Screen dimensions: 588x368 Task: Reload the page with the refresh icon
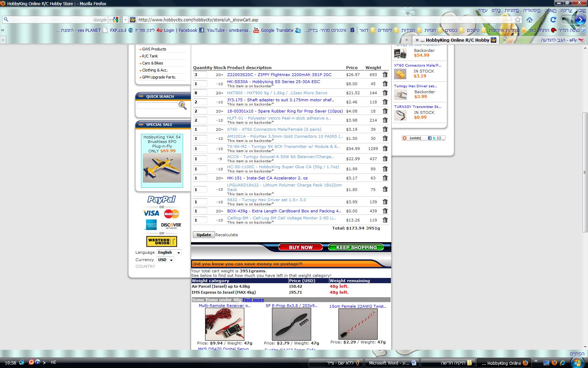(x=553, y=20)
